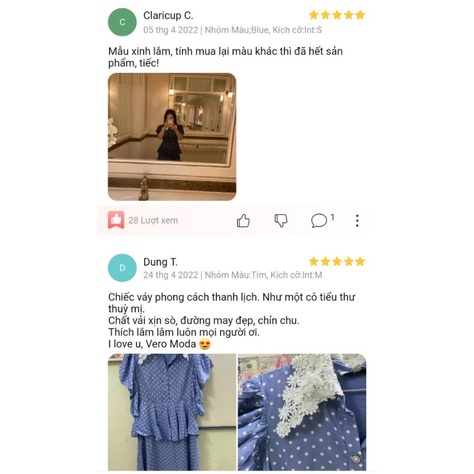474x474 pixels.
Task: Like Claricup C.'s review with thumbs up
Action: (x=243, y=221)
